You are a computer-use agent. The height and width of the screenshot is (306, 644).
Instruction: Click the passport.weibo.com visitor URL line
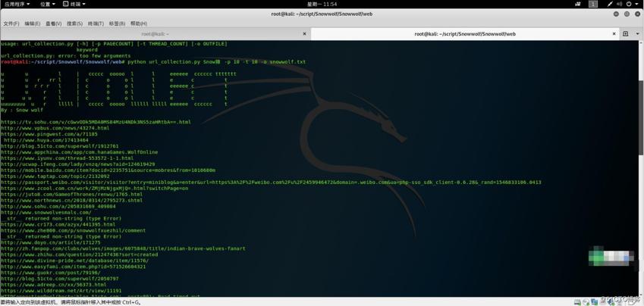(271, 182)
